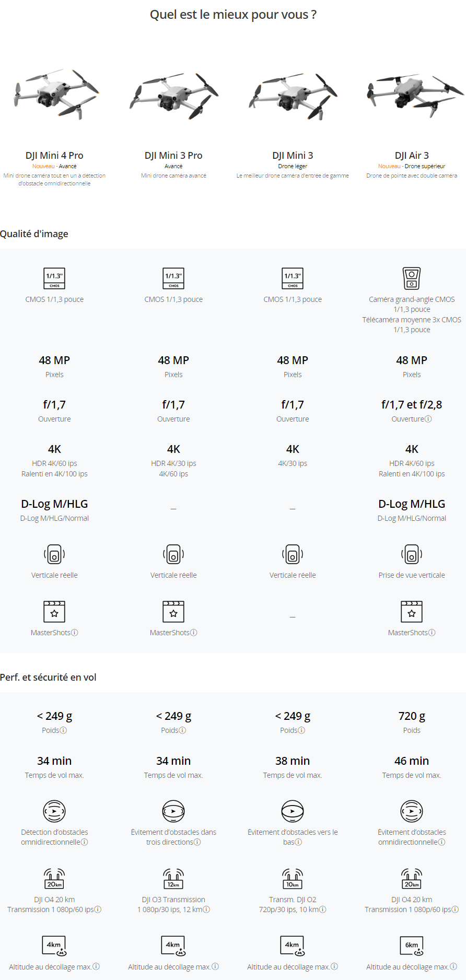The width and height of the screenshot is (466, 980).
Task: Click CMOS sensor icon for DJI Mini 3 Pro
Action: click(x=173, y=278)
